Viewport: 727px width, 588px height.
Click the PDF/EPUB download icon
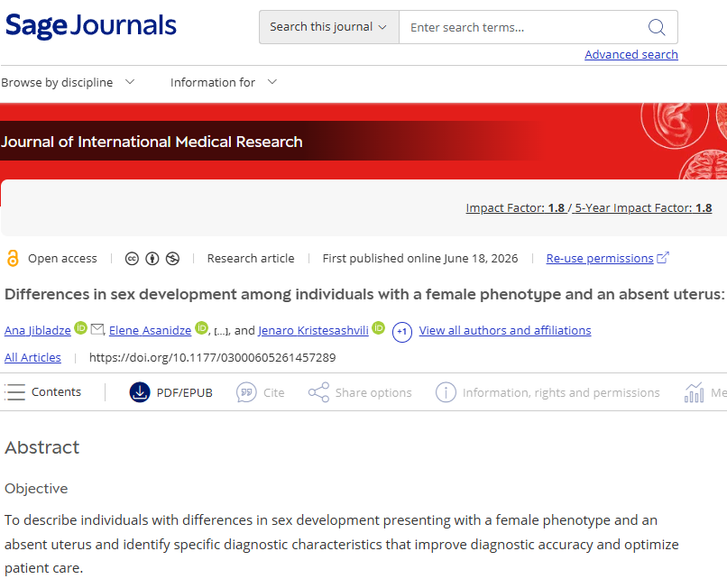tap(140, 392)
